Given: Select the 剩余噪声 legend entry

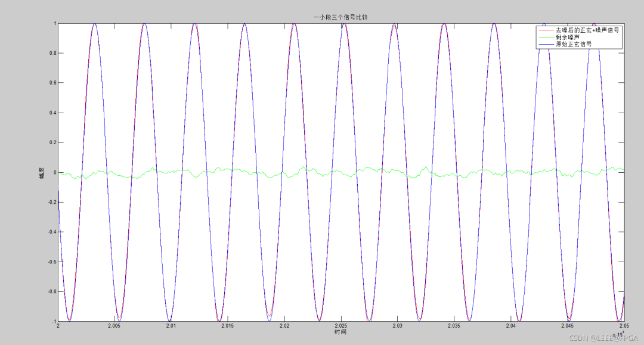Looking at the screenshot, I should point(567,37).
